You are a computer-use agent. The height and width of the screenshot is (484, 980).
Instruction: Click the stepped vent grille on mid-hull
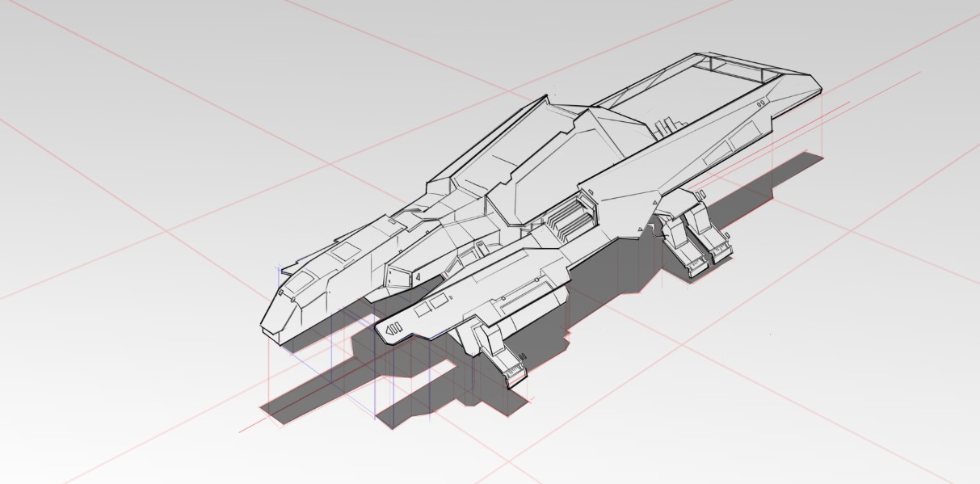(x=571, y=218)
